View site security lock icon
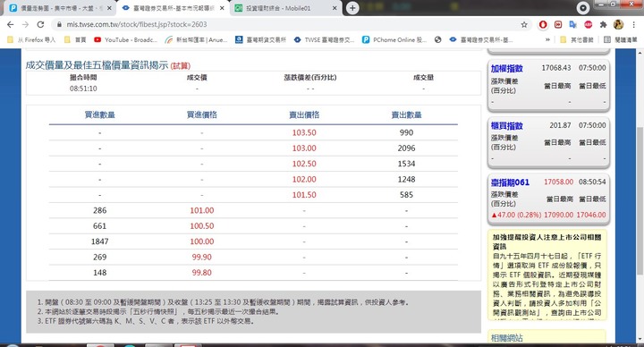Image resolution: width=644 pixels, height=347 pixels. click(x=60, y=25)
